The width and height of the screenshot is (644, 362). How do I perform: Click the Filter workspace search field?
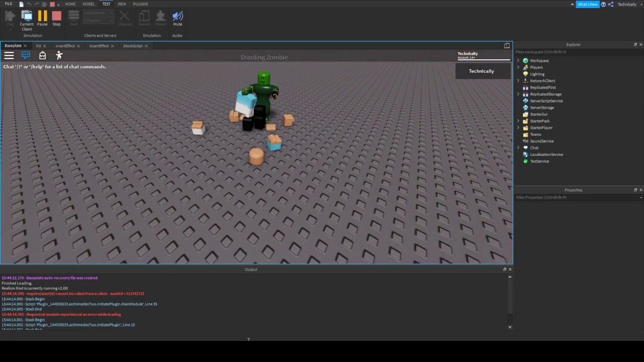click(x=579, y=52)
